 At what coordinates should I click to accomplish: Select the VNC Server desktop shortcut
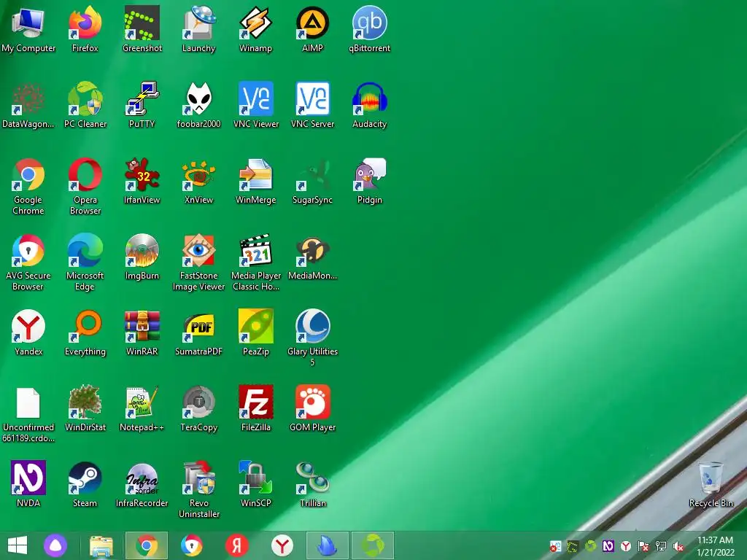tap(312, 105)
